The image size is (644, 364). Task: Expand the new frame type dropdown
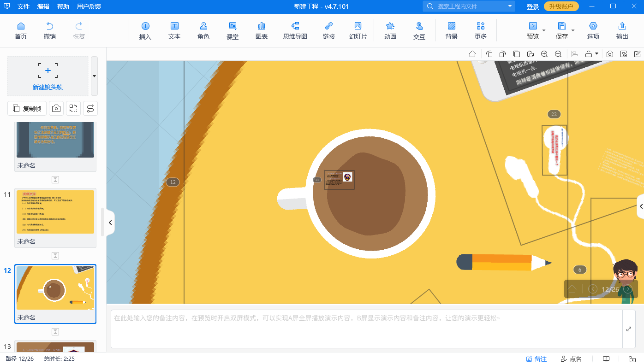[x=94, y=76]
